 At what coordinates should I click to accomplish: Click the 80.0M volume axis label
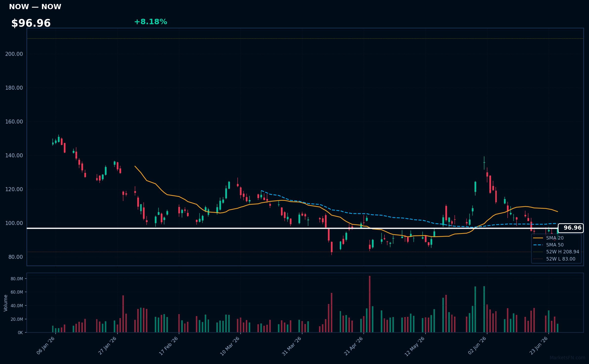(x=17, y=279)
